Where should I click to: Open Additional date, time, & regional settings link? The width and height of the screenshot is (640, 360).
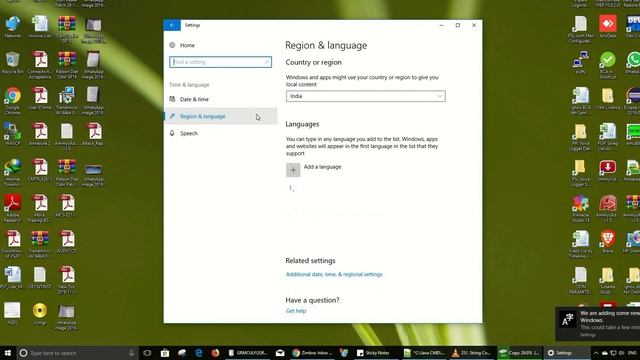334,274
